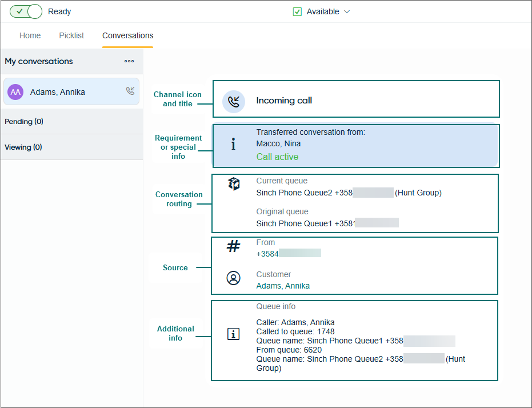Click Called to queue: 1748 line
This screenshot has width=532, height=408.
(x=295, y=331)
